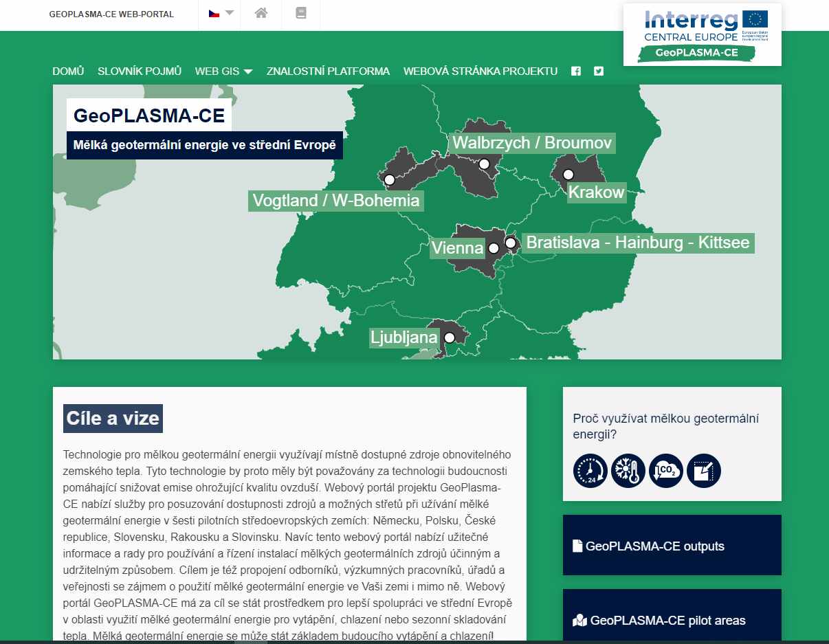829x644 pixels.
Task: Open the ZNALOSTNÍ PLATFORMA menu item
Action: click(x=328, y=71)
